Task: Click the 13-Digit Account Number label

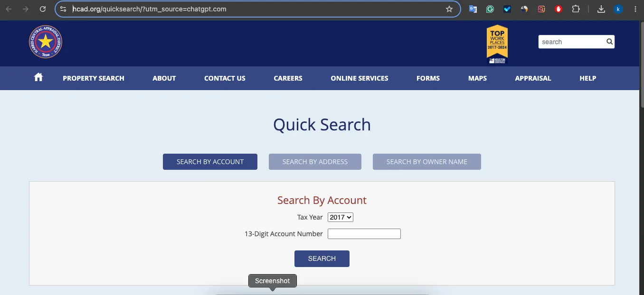Action: point(284,234)
